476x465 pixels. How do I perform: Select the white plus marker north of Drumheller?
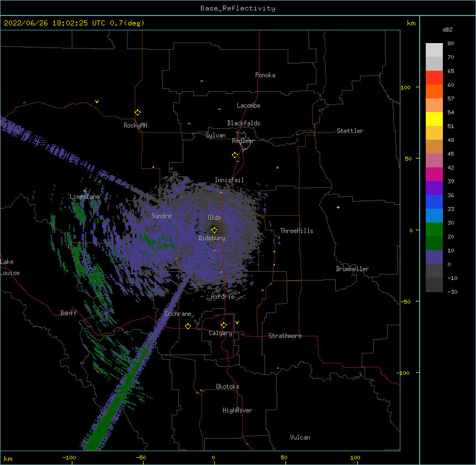(338, 207)
